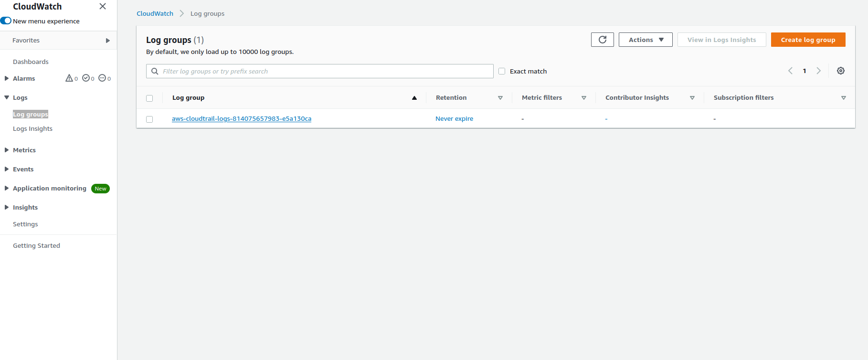Image resolution: width=868 pixels, height=360 pixels.
Task: Collapse the Logs section
Action: 7,97
